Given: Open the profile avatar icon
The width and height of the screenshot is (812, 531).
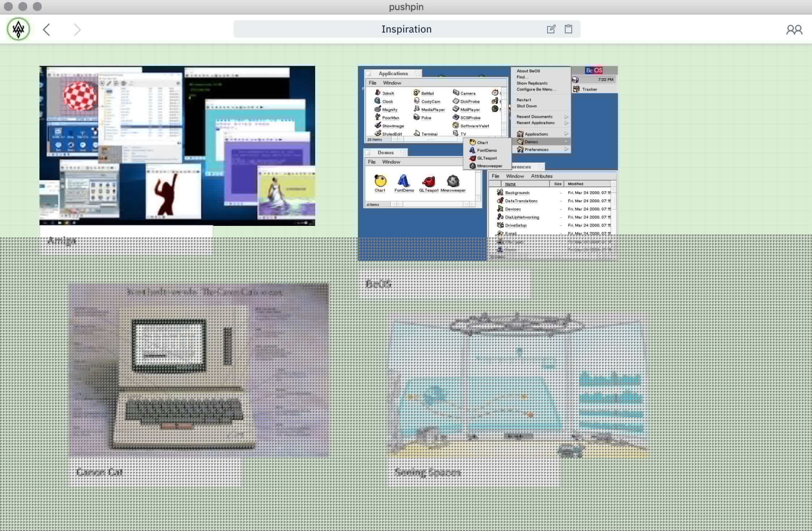Looking at the screenshot, I should [x=18, y=29].
